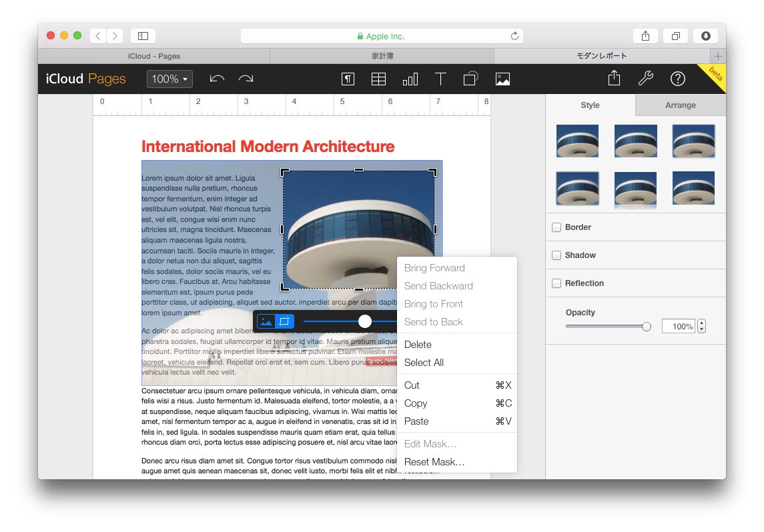Add a new Safari tab

[718, 56]
